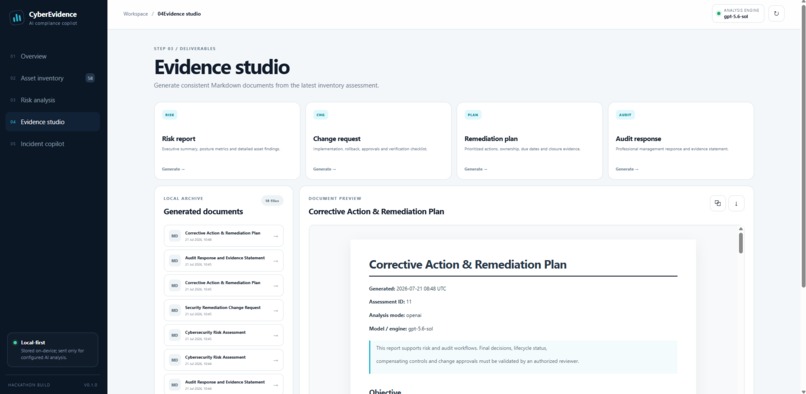This screenshot has height=394, width=806.
Task: Click the Assessment ID line in preview
Action: [x=390, y=302]
